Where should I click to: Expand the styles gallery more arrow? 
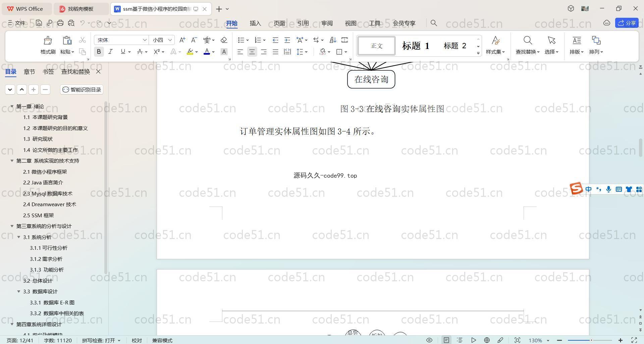pos(478,53)
